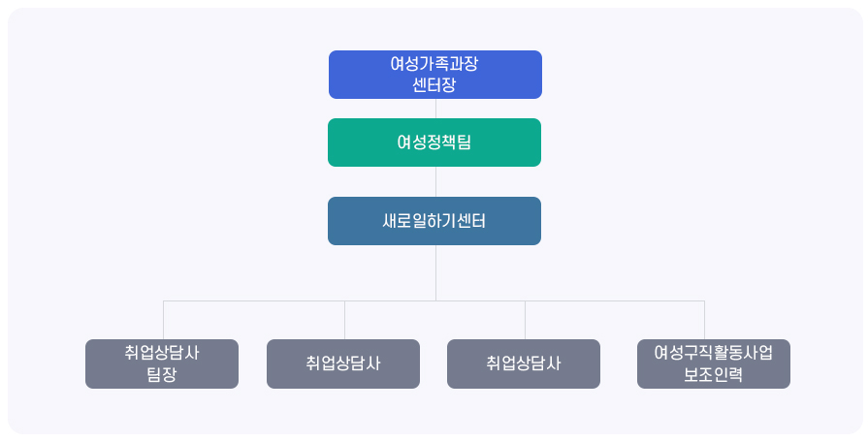Click connector line between 여성정책팀 and 새로일하기센터
The image size is (868, 442).
(x=435, y=181)
